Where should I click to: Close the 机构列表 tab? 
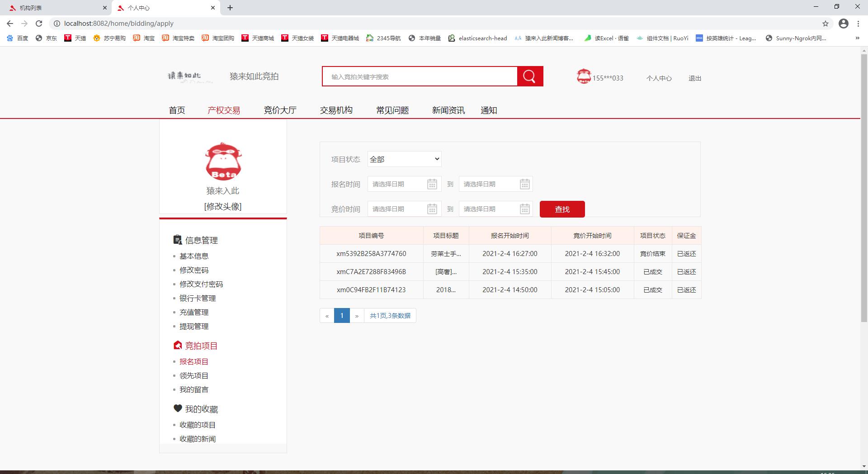click(105, 8)
